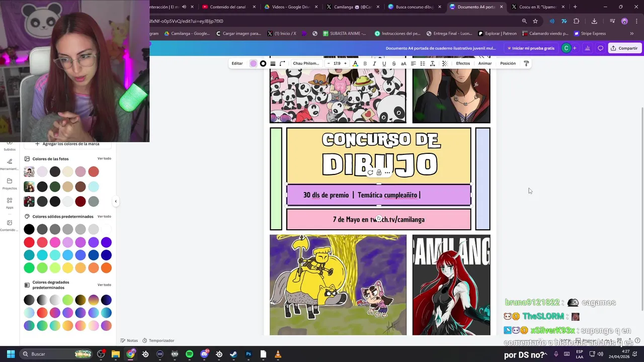Image resolution: width=644 pixels, height=362 pixels.
Task: Increase font size with plus button
Action: (345, 63)
